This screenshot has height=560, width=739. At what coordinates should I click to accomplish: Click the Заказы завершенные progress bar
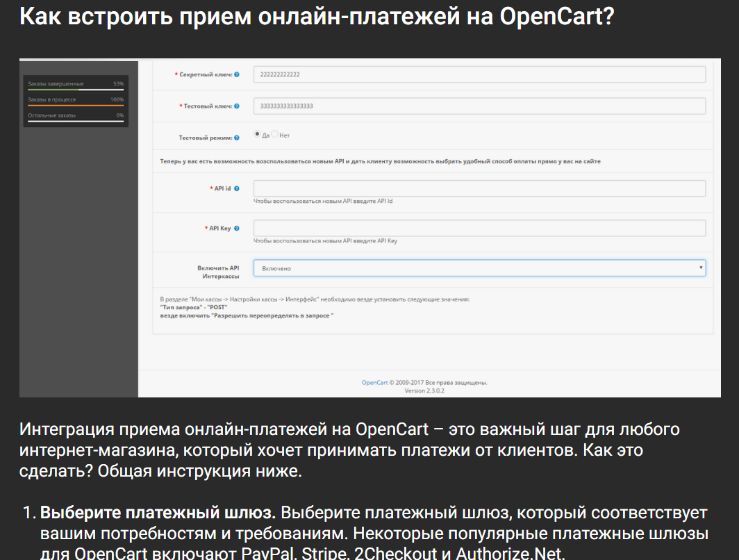click(x=75, y=90)
